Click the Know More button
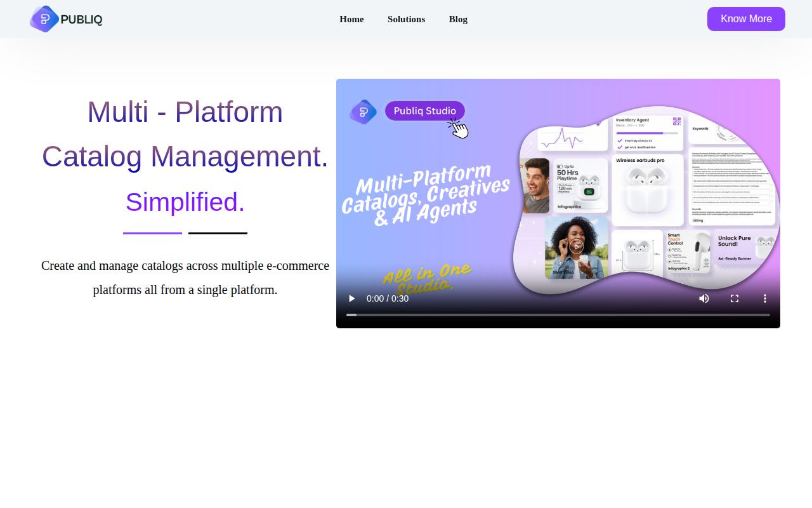Viewport: 812px width, 508px height. 746,19
